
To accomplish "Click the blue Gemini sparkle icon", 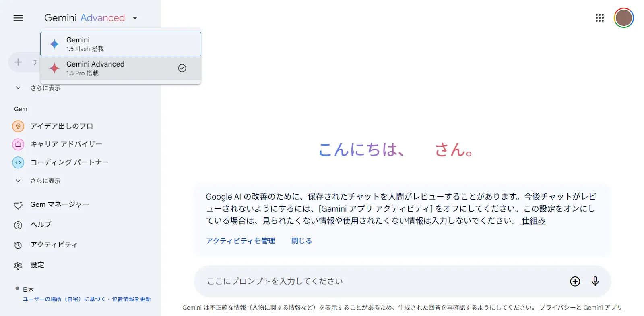I will 54,44.
